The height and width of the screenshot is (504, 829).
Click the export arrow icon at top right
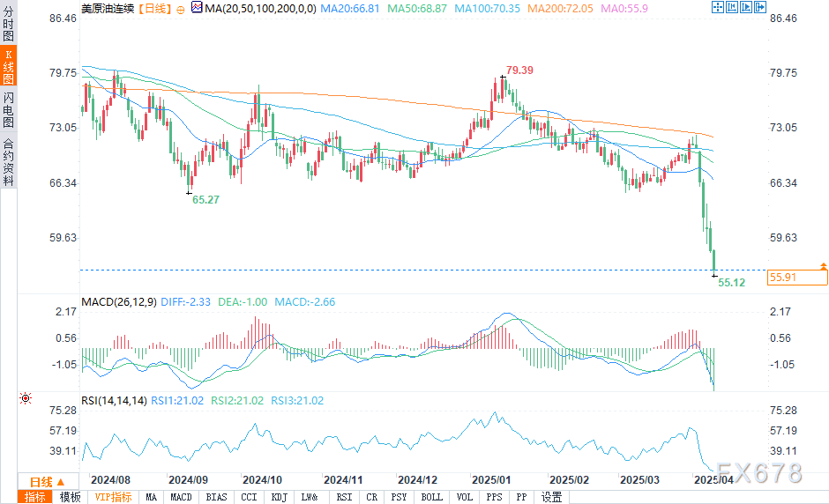click(759, 7)
